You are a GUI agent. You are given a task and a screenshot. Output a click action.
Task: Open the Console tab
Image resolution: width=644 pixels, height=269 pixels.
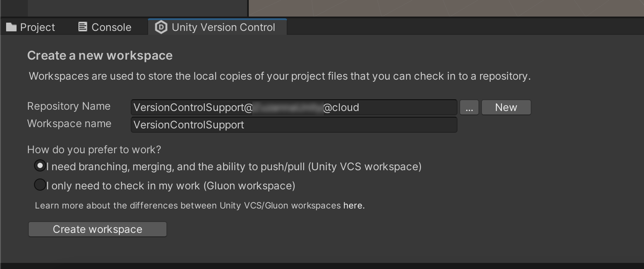[x=111, y=27]
